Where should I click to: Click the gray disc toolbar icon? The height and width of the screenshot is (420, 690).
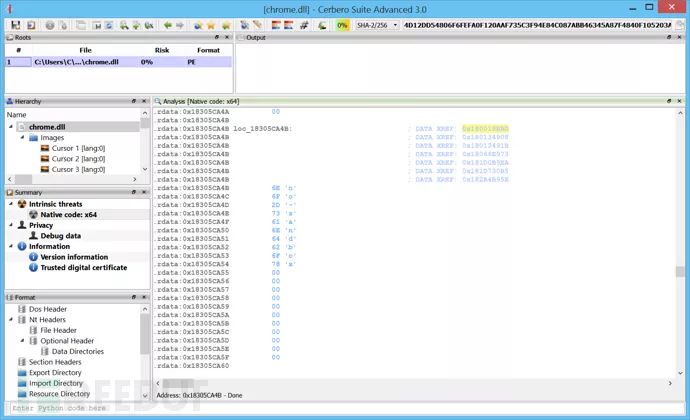(50, 26)
